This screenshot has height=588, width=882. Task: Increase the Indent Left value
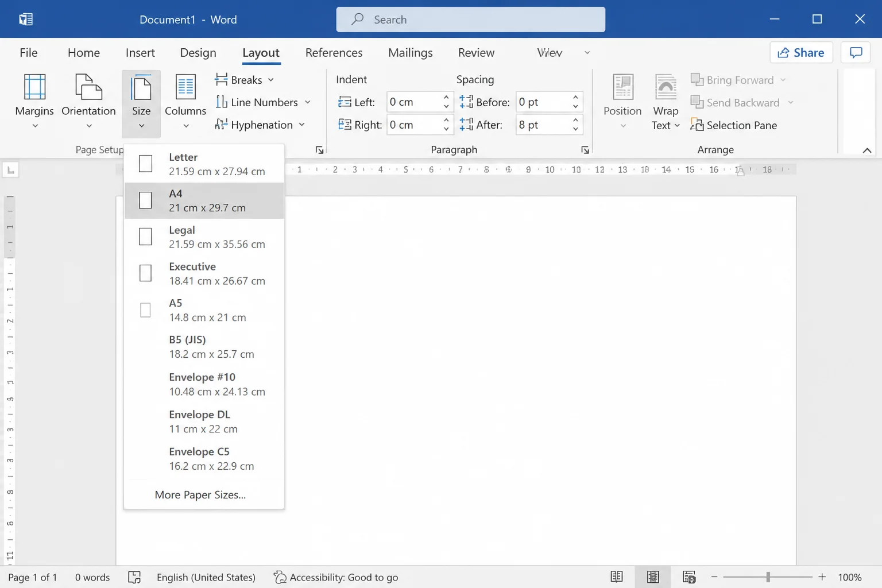pyautogui.click(x=446, y=97)
